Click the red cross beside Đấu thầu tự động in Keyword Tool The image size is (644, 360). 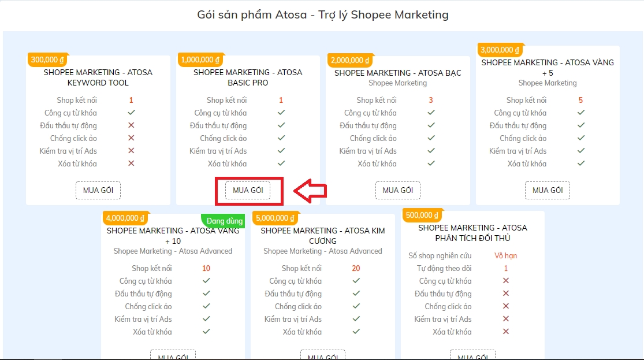point(131,125)
